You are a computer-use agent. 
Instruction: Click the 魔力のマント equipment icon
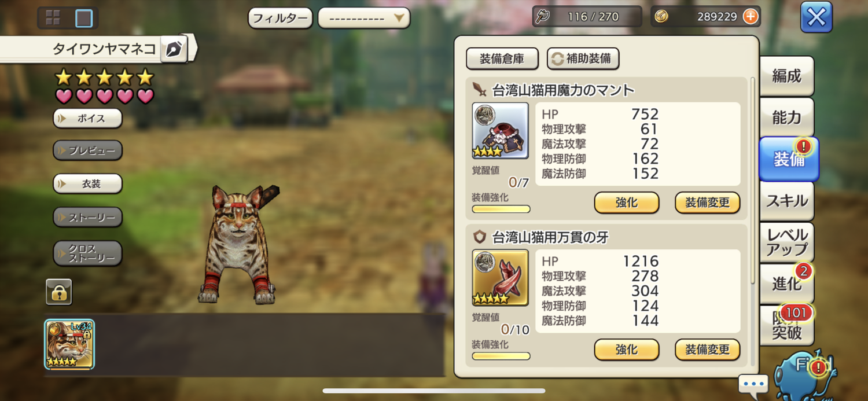click(x=501, y=131)
